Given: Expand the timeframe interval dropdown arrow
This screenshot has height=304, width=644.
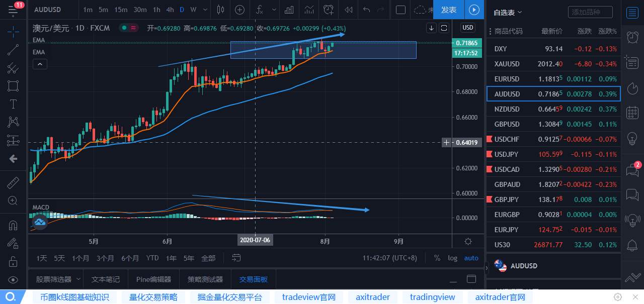Looking at the screenshot, I should (x=204, y=10).
